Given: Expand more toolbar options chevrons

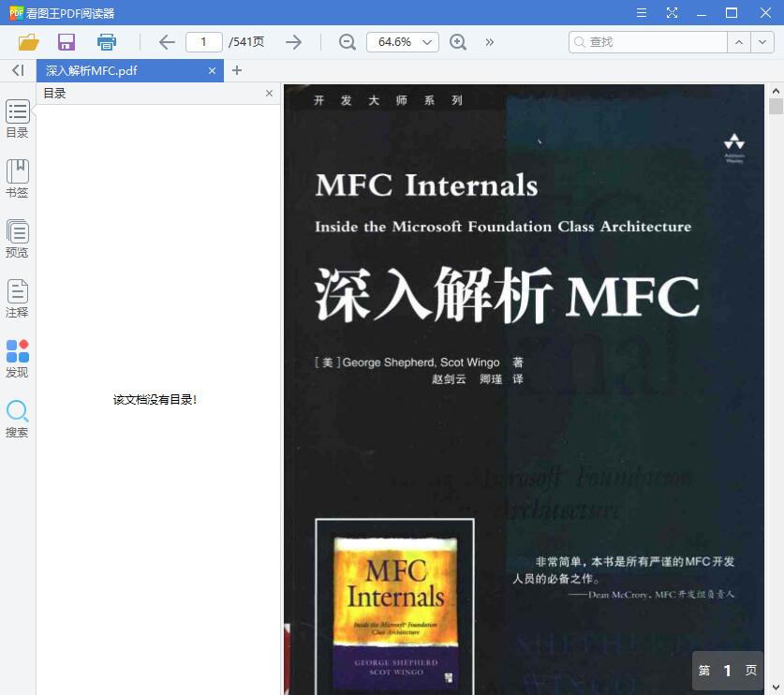Looking at the screenshot, I should click(490, 42).
